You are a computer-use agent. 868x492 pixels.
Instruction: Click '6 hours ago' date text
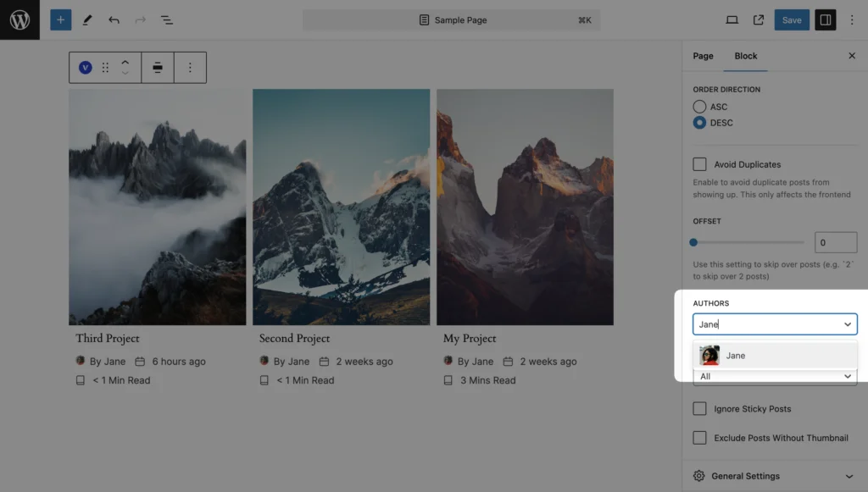point(179,362)
